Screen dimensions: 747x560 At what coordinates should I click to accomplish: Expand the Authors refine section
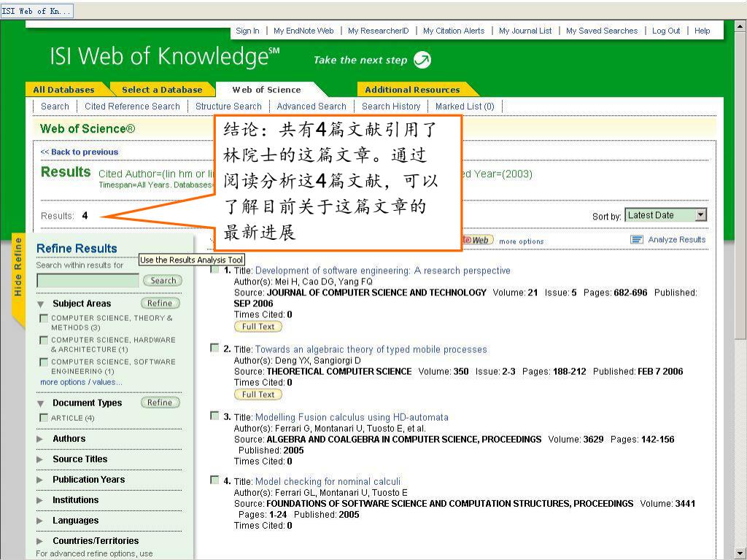pos(40,439)
